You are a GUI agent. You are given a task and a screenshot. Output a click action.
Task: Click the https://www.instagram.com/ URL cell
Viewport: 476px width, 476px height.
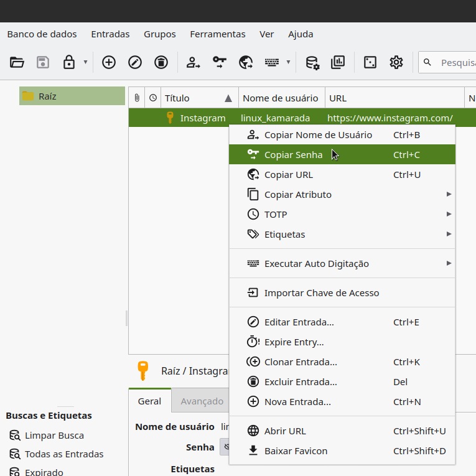[390, 118]
